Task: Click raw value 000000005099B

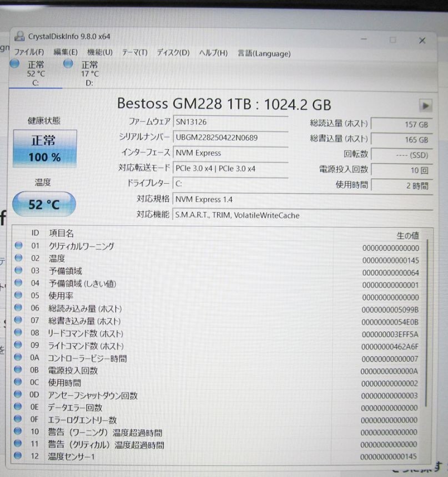Action: tap(390, 309)
